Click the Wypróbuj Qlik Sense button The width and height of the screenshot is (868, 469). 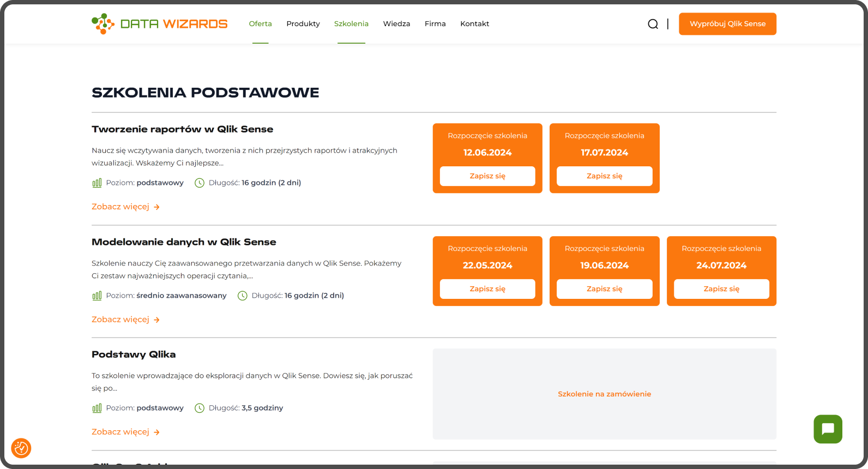click(727, 24)
